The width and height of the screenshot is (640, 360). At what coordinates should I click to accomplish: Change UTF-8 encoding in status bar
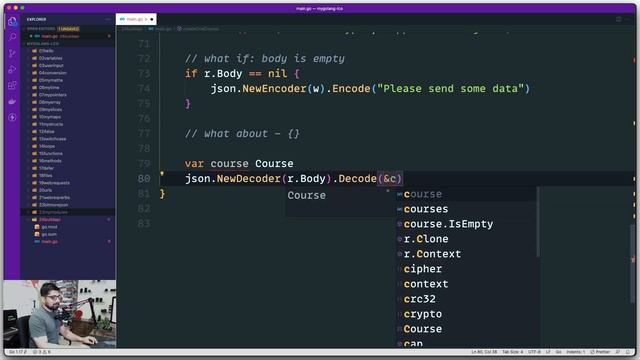534,352
